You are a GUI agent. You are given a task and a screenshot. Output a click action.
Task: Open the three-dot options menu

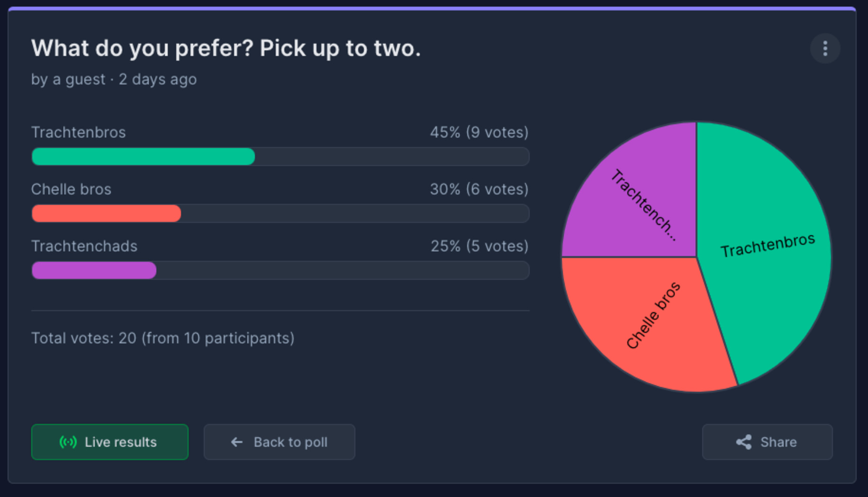(825, 48)
